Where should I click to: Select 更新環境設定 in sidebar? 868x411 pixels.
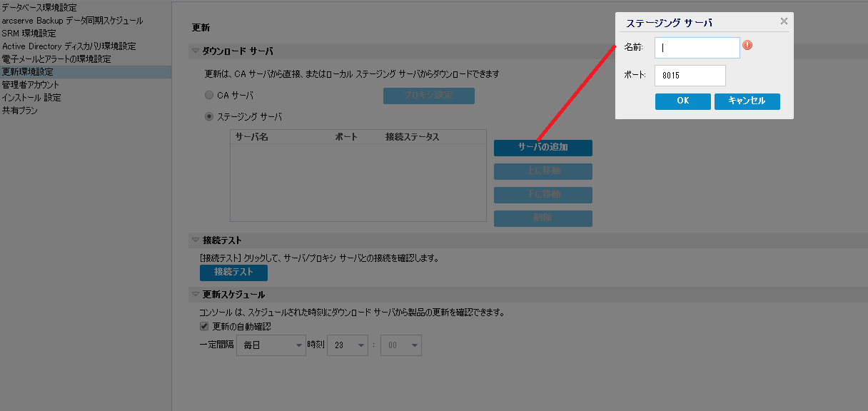pyautogui.click(x=86, y=72)
